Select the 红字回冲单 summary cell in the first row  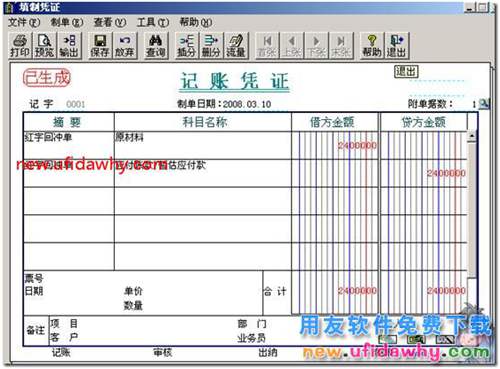pyautogui.click(x=69, y=145)
